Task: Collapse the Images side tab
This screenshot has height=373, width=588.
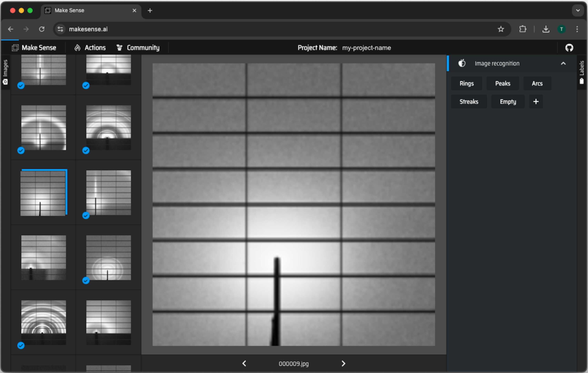Action: point(5,72)
